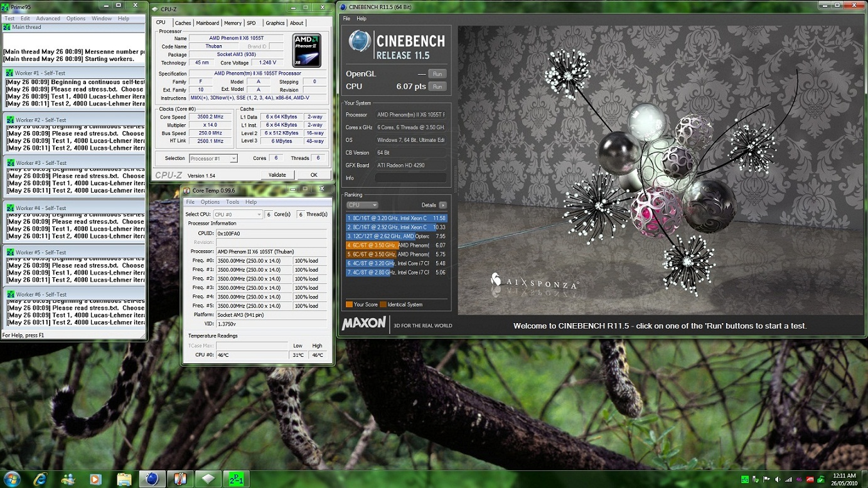The height and width of the screenshot is (488, 868).
Task: Switch to Core Temp thermometer taskbar icon
Action: tap(180, 479)
